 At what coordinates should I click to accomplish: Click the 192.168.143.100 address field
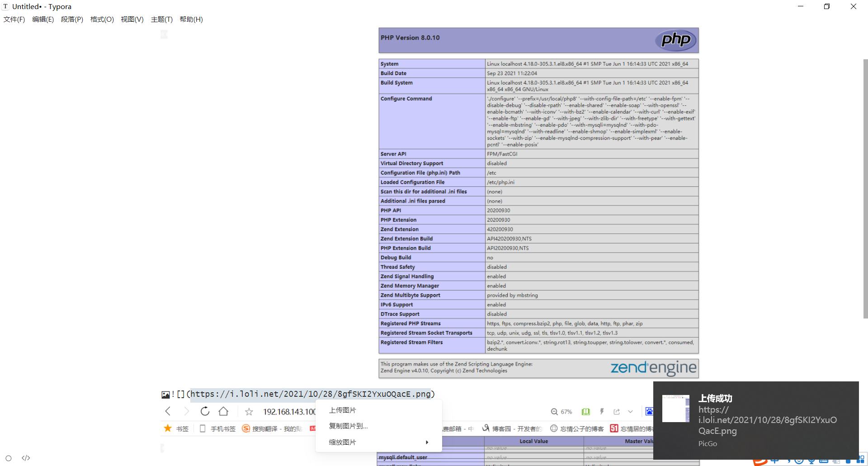(x=289, y=412)
